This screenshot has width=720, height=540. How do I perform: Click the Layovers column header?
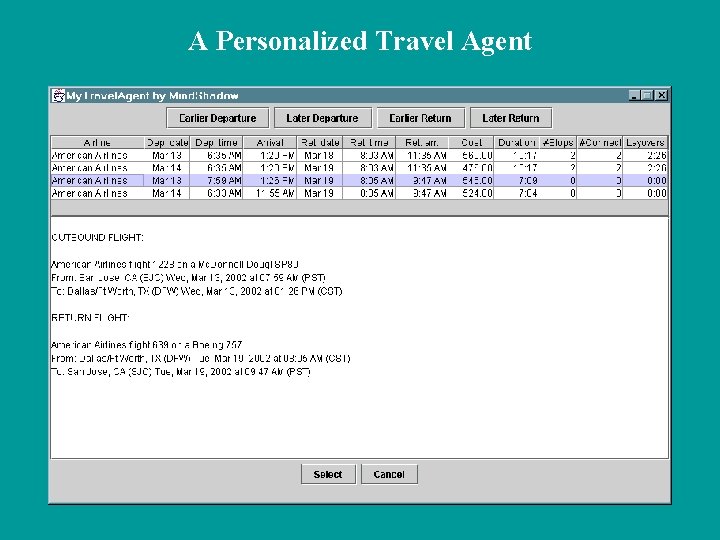click(x=645, y=142)
